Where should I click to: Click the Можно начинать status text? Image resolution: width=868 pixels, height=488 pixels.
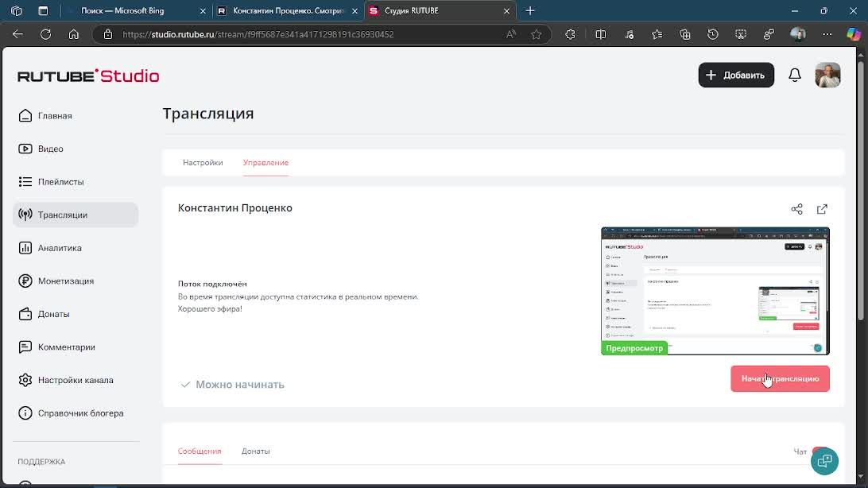[240, 385]
